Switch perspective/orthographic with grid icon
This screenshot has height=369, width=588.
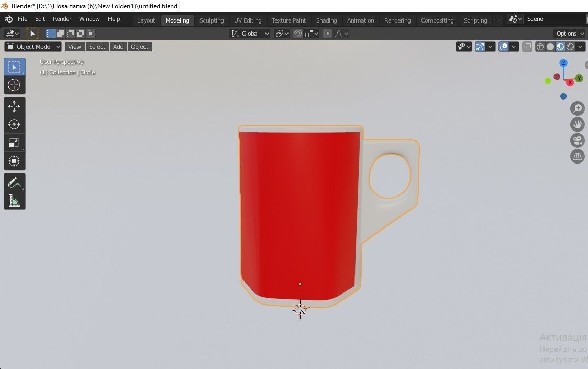(578, 156)
